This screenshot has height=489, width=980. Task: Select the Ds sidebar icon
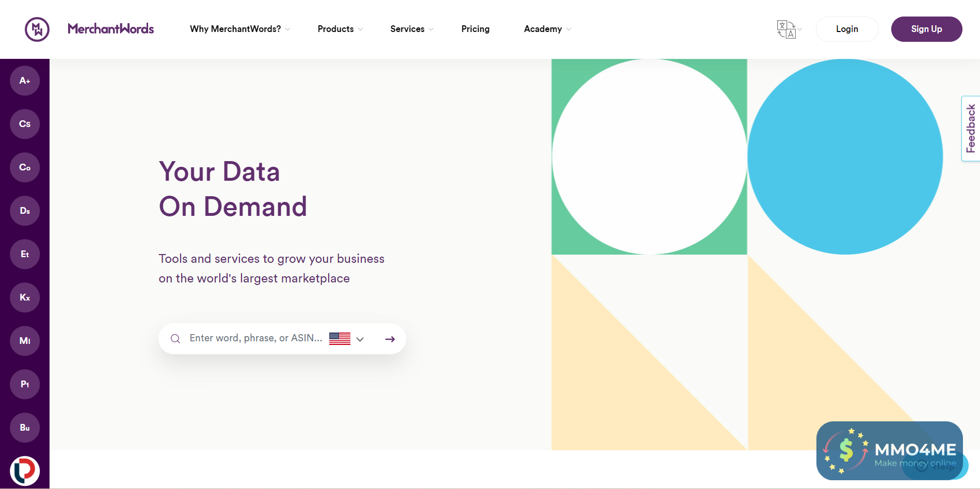25,211
